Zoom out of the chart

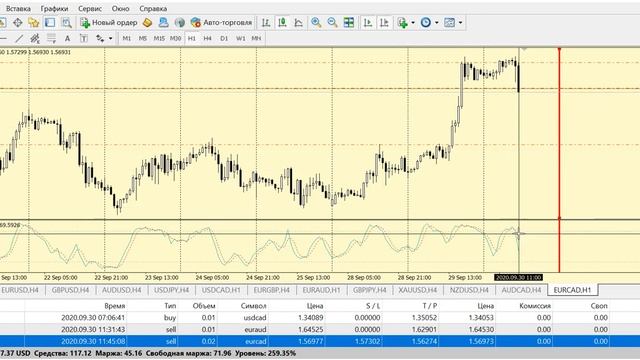point(332,23)
